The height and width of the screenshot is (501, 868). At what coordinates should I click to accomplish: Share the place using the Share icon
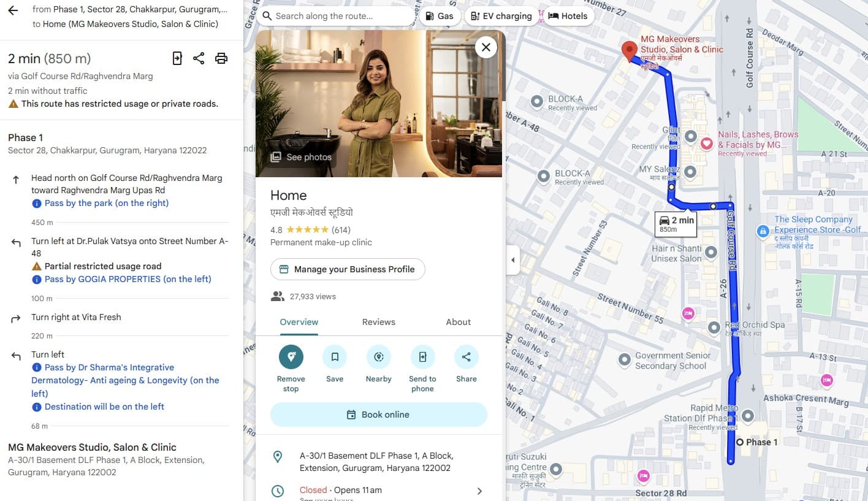click(466, 357)
